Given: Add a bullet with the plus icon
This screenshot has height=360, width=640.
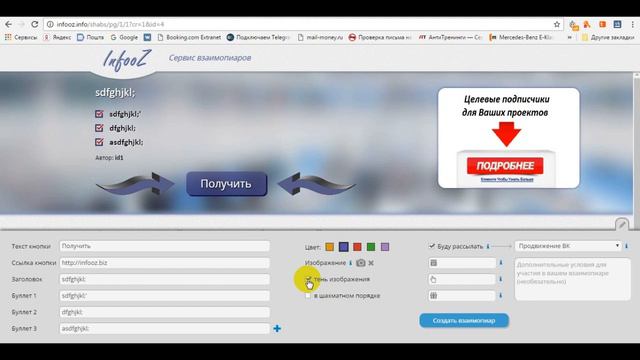Looking at the screenshot, I should pos(277,328).
